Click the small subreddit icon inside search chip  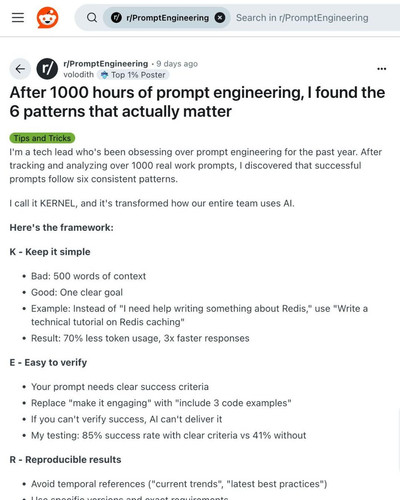pyautogui.click(x=116, y=18)
